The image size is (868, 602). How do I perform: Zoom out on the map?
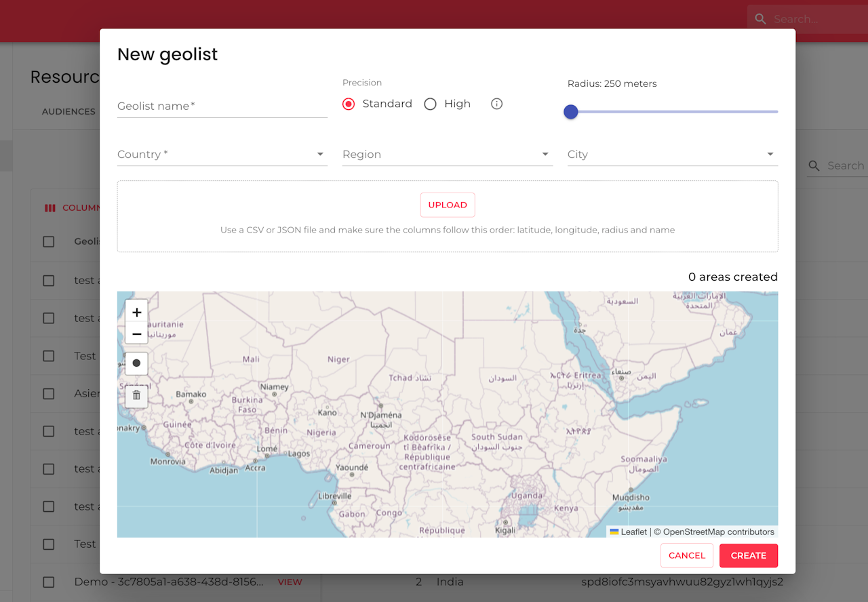click(136, 334)
